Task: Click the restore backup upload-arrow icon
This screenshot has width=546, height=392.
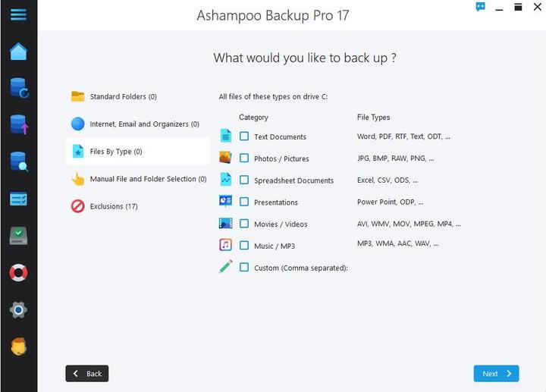Action: [x=18, y=124]
